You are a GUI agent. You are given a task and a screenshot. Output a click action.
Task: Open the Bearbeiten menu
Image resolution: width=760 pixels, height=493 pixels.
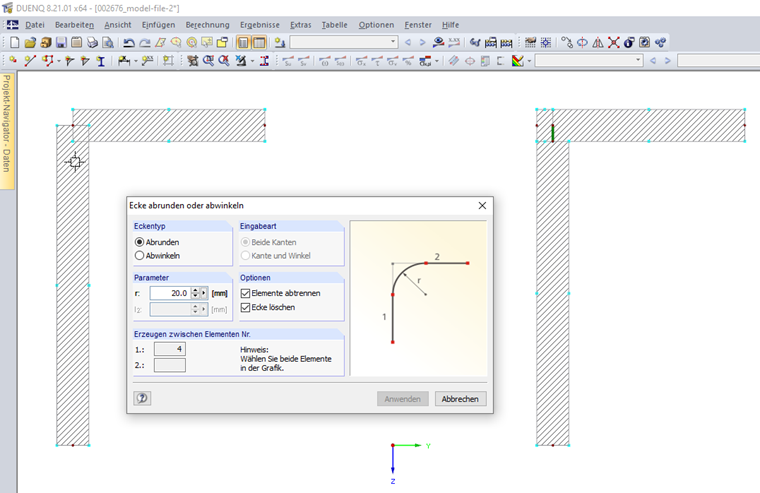coord(74,25)
